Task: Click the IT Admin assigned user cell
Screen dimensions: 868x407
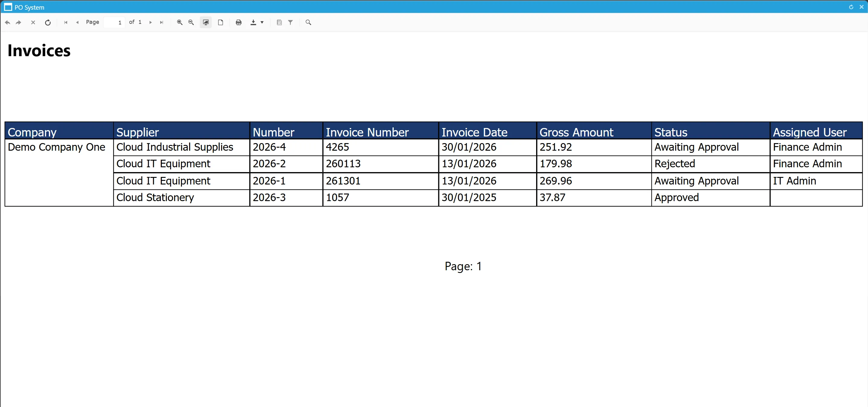Action: click(x=816, y=181)
